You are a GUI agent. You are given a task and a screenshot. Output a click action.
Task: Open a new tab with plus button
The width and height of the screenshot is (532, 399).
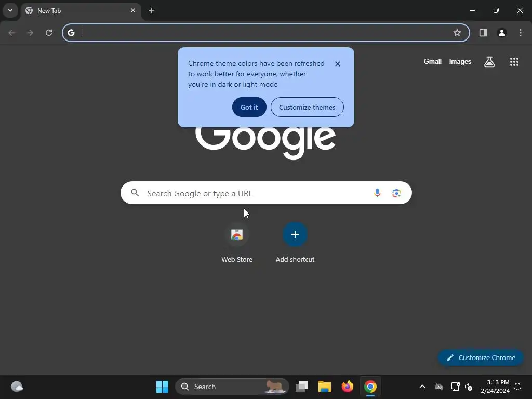coord(152,10)
